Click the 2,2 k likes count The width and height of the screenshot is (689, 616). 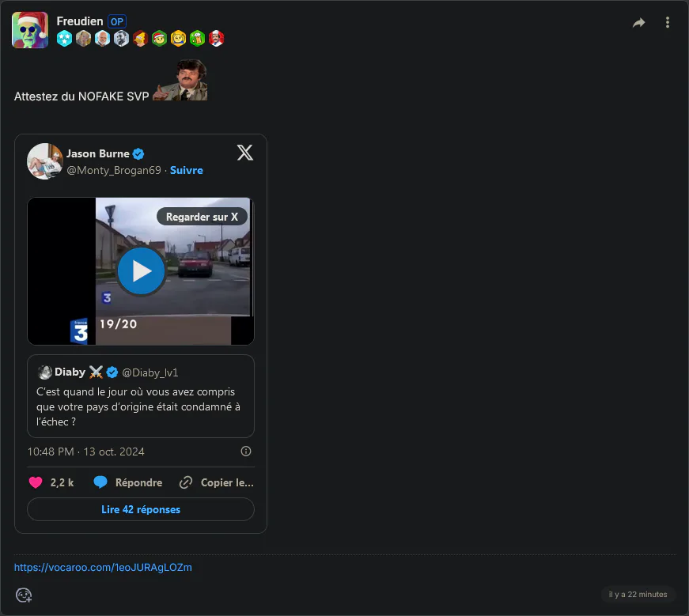click(x=62, y=482)
